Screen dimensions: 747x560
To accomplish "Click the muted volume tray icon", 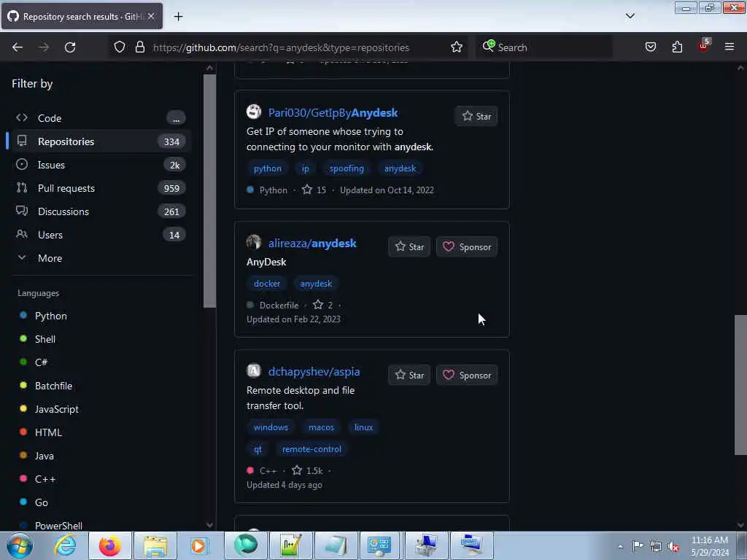I will coord(673,547).
